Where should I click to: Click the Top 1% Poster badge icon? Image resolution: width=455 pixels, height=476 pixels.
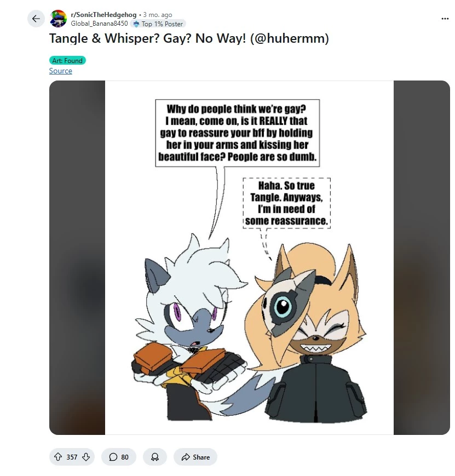pos(136,24)
